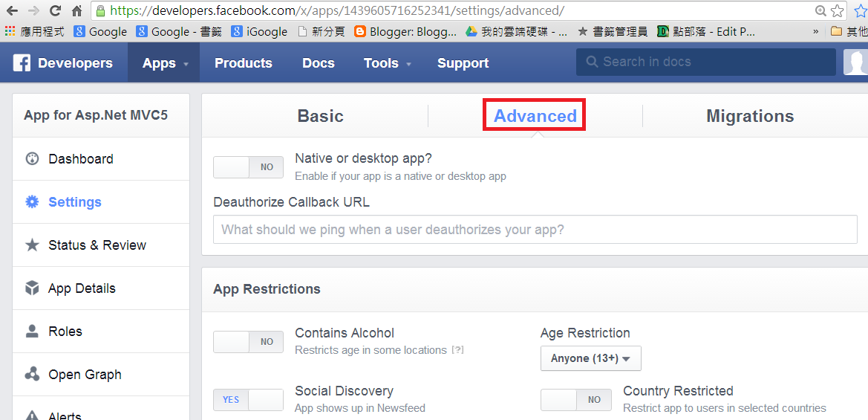Viewport: 868px width, 420px height.
Task: Click the Open Graph nodes icon
Action: (32, 375)
